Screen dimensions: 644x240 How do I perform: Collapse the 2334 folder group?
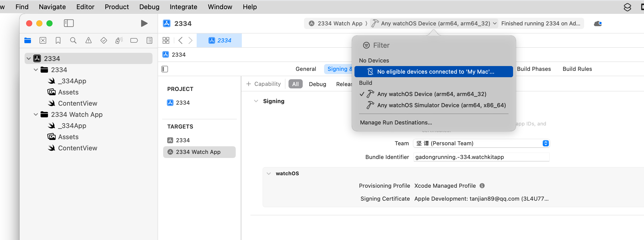click(36, 70)
